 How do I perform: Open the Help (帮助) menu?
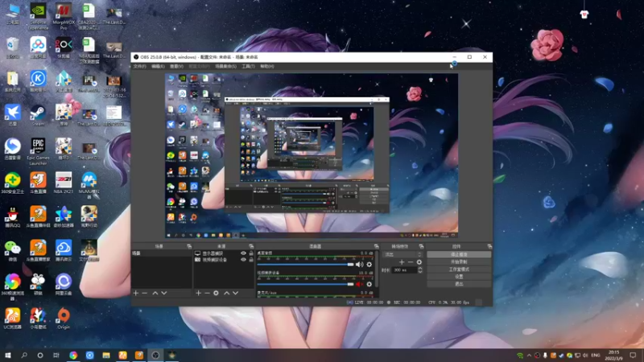tap(267, 67)
